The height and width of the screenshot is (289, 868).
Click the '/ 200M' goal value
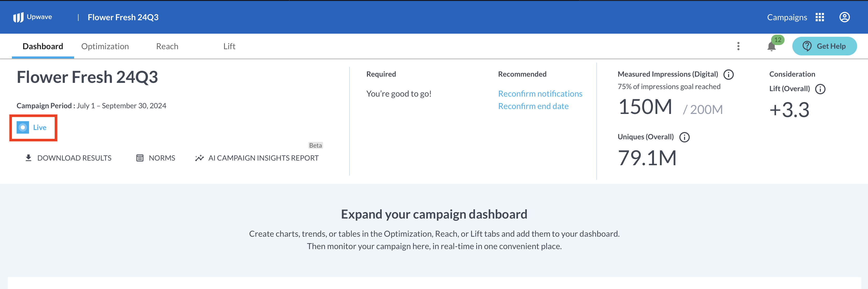702,110
